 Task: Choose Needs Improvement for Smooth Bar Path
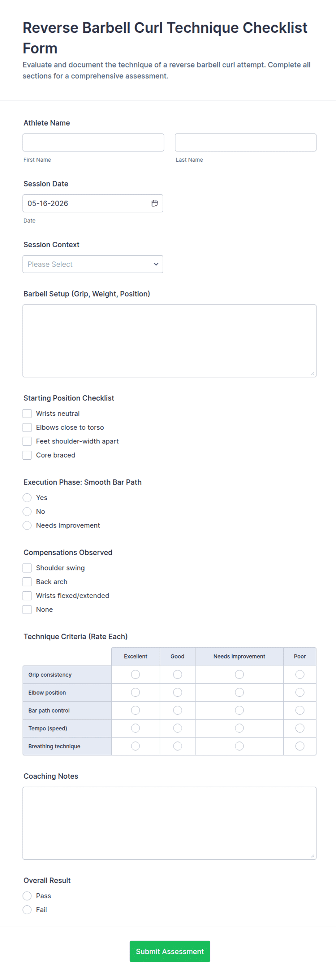(27, 525)
